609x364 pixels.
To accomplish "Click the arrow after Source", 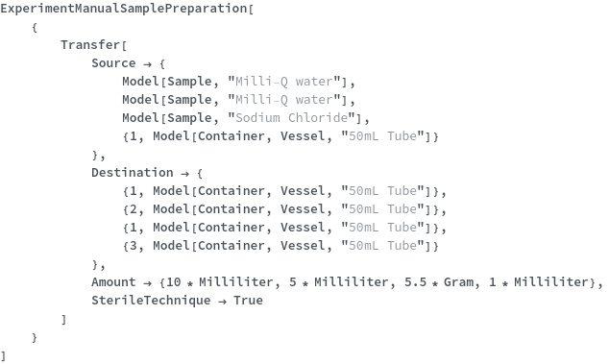I will 147,63.
